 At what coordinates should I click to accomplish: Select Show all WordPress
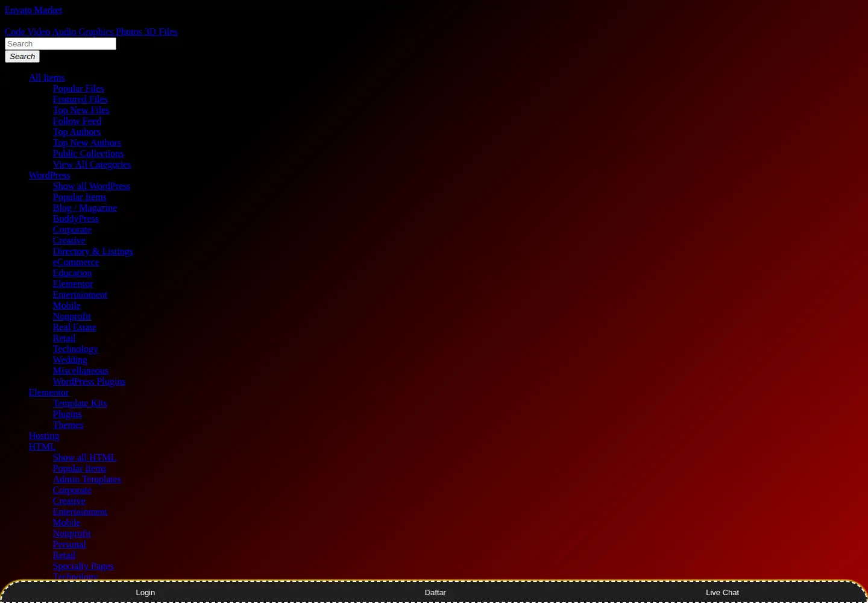(x=92, y=186)
